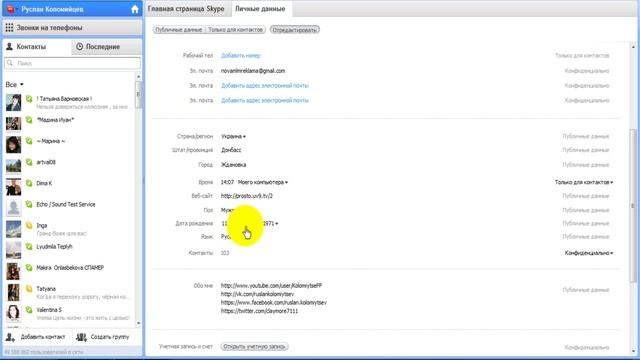
Task: Click status icon of artval08
Action: pos(29,162)
